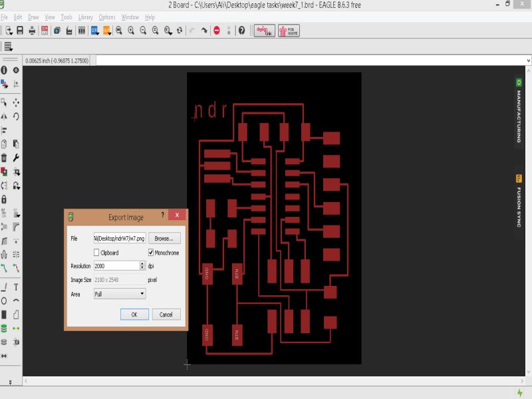Click the Help question mark icon
The image size is (532, 399).
[x=241, y=31]
